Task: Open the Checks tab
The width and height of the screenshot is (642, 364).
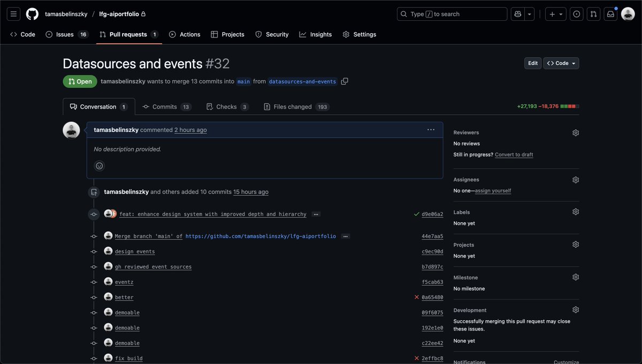Action: pos(226,106)
